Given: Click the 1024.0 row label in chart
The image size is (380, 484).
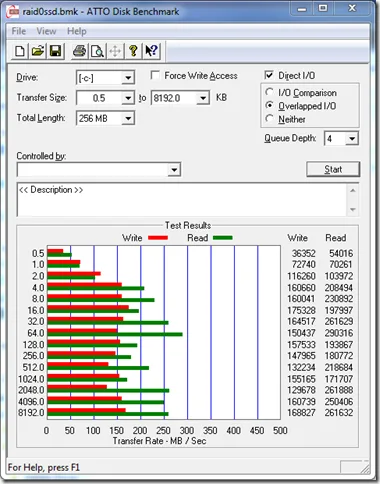Looking at the screenshot, I should [31, 379].
